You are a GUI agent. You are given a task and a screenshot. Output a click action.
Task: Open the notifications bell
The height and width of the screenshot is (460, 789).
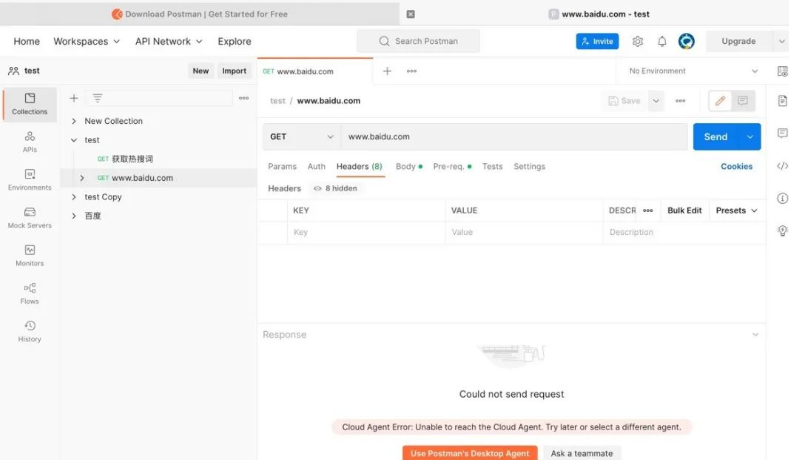(661, 41)
